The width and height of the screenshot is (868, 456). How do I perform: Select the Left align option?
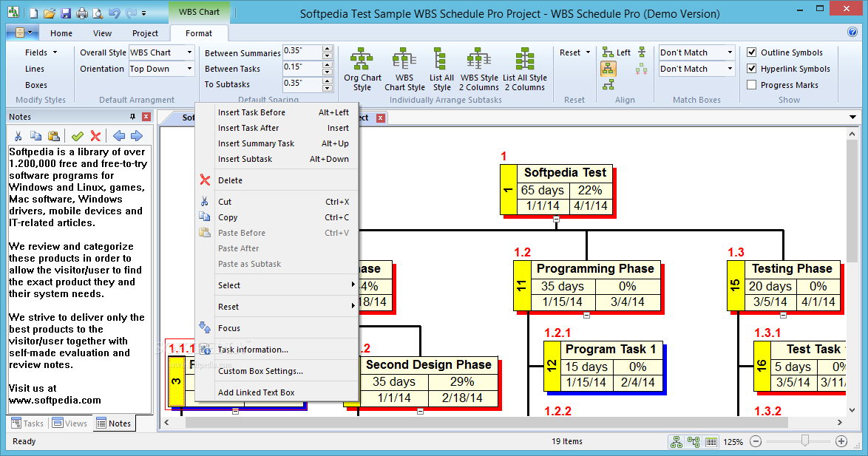point(616,52)
